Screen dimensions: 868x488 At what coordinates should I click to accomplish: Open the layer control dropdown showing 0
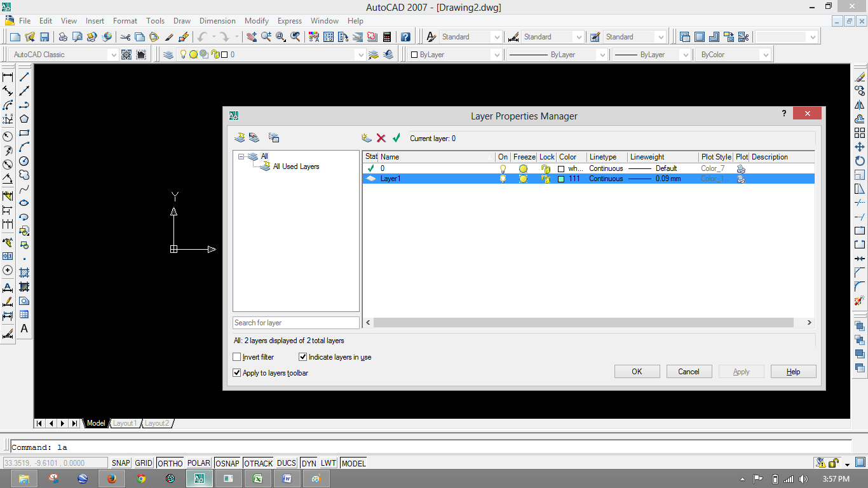[x=361, y=55]
